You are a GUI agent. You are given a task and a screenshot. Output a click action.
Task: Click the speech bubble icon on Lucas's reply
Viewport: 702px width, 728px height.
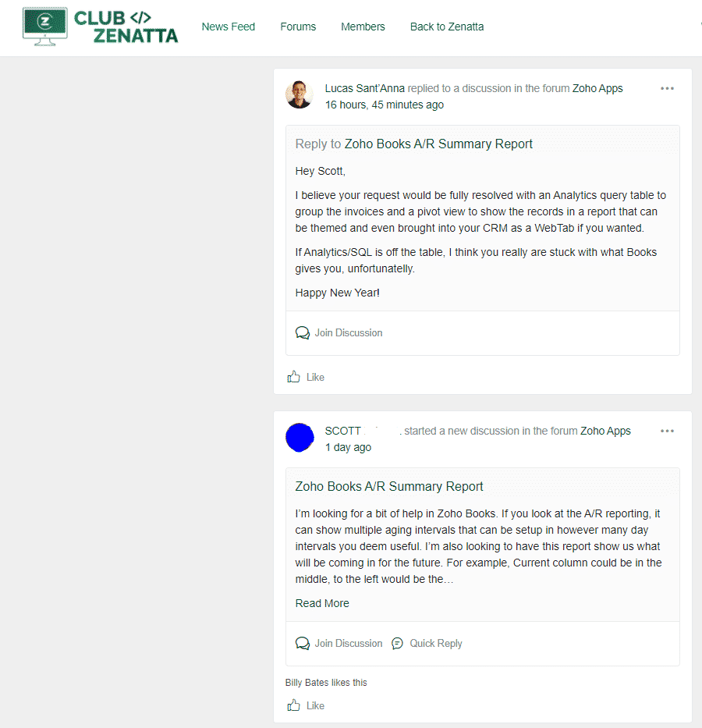(303, 333)
